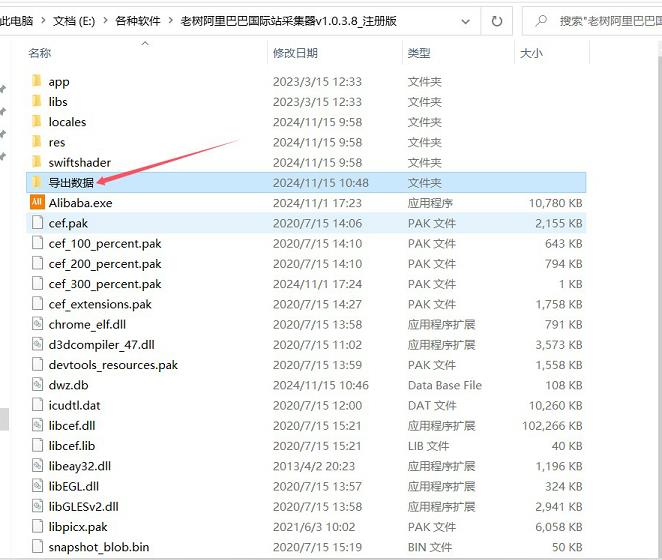
Task: Click the folder name locales
Action: [x=67, y=122]
